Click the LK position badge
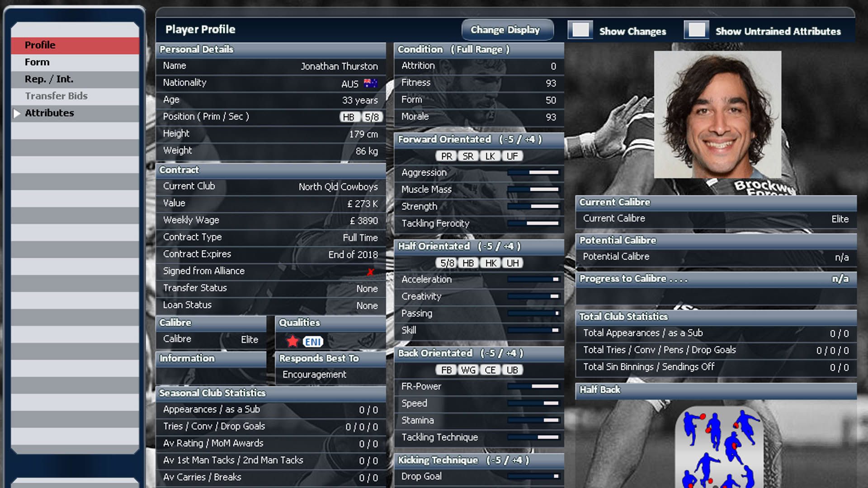 tap(490, 156)
